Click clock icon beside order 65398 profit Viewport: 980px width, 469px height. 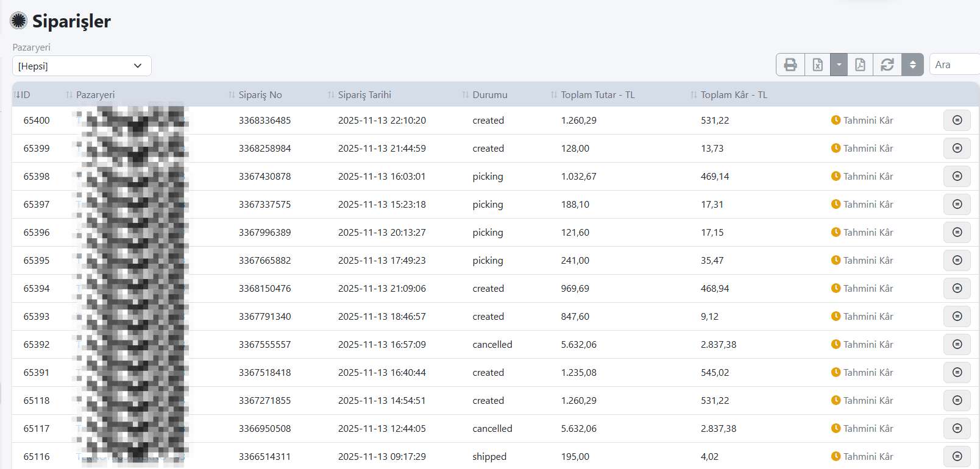coord(836,177)
